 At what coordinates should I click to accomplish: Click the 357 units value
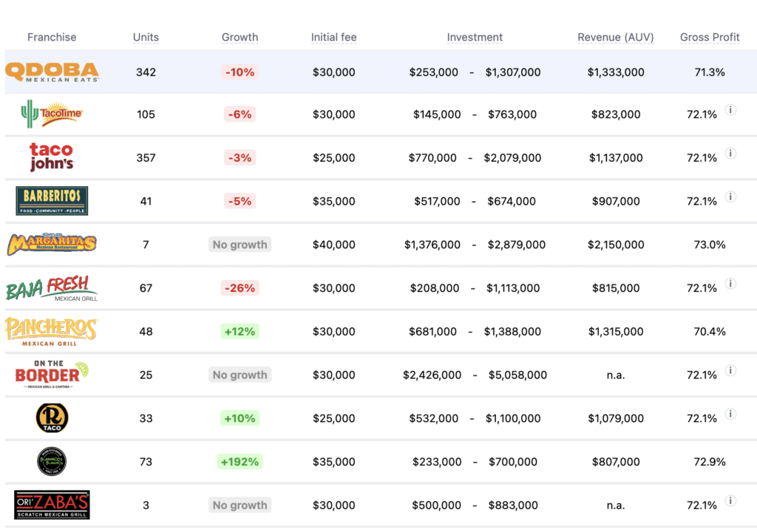point(146,158)
